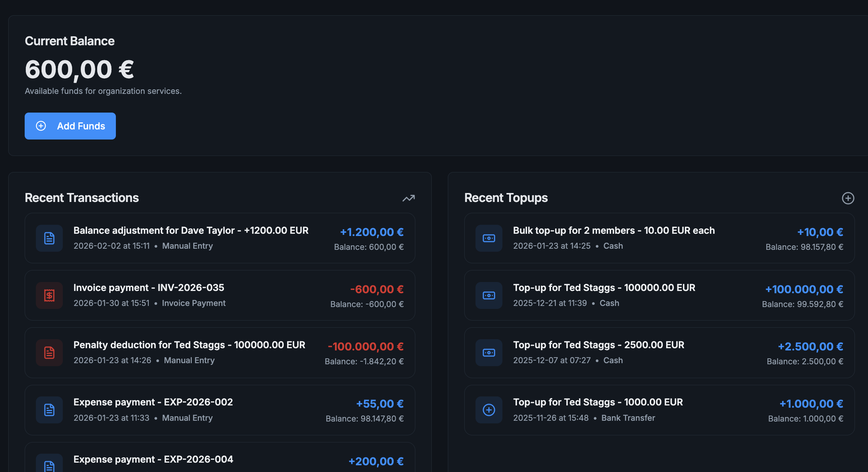The height and width of the screenshot is (472, 868).
Task: Click the document icon for EXP-2026-002
Action: click(x=49, y=410)
